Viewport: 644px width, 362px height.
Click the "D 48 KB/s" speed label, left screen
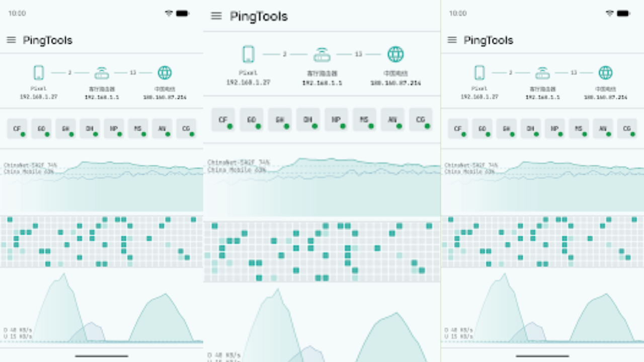(18, 330)
